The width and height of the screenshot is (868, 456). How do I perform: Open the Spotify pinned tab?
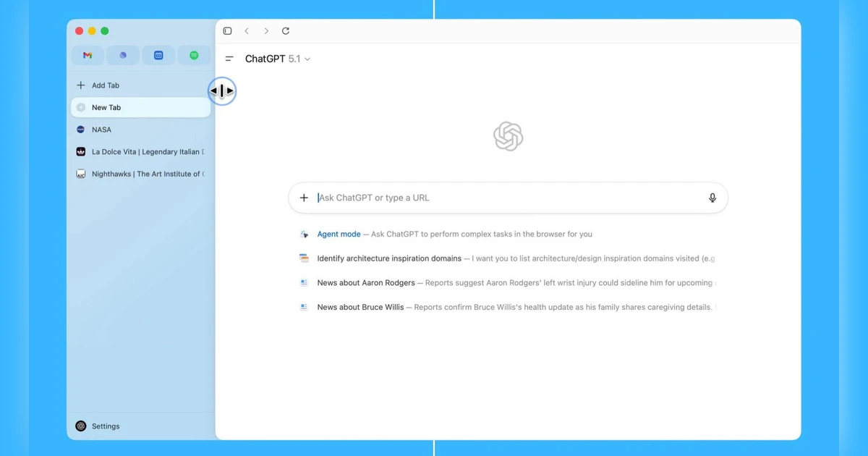(x=194, y=55)
